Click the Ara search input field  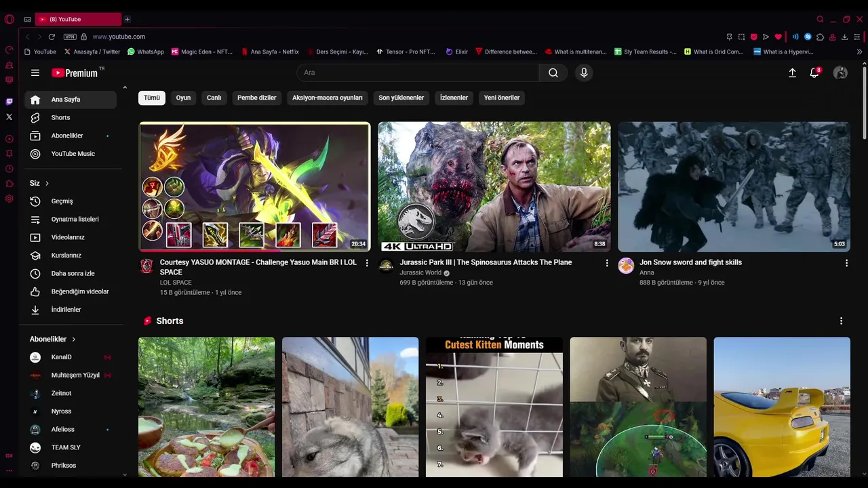418,73
